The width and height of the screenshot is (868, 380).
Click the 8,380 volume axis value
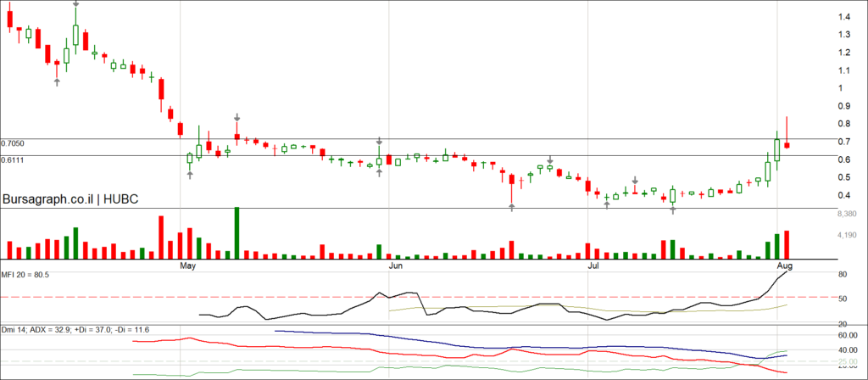tap(848, 214)
